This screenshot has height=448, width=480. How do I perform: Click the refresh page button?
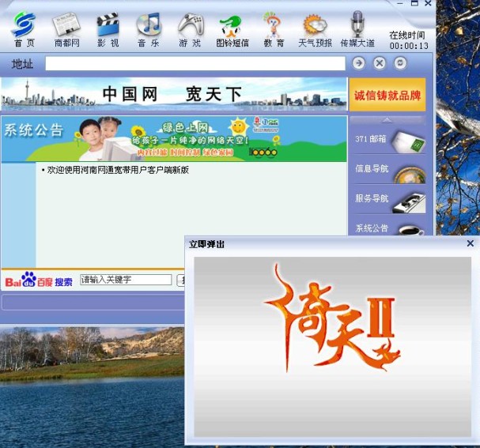pos(400,63)
